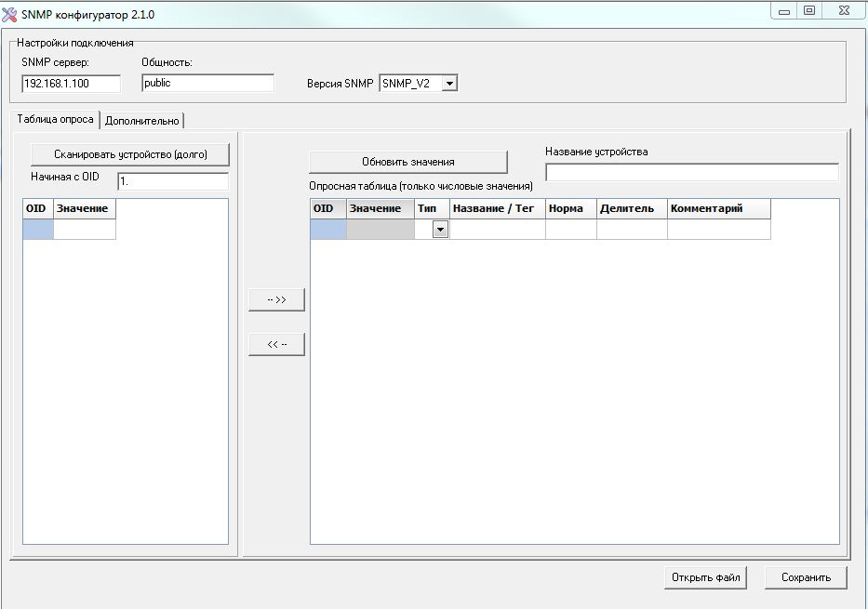Click the Название / Тег column header
This screenshot has width=868, height=609.
click(x=497, y=208)
